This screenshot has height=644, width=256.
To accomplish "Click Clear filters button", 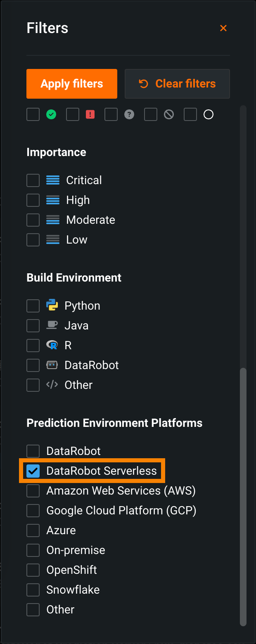I will click(x=177, y=84).
